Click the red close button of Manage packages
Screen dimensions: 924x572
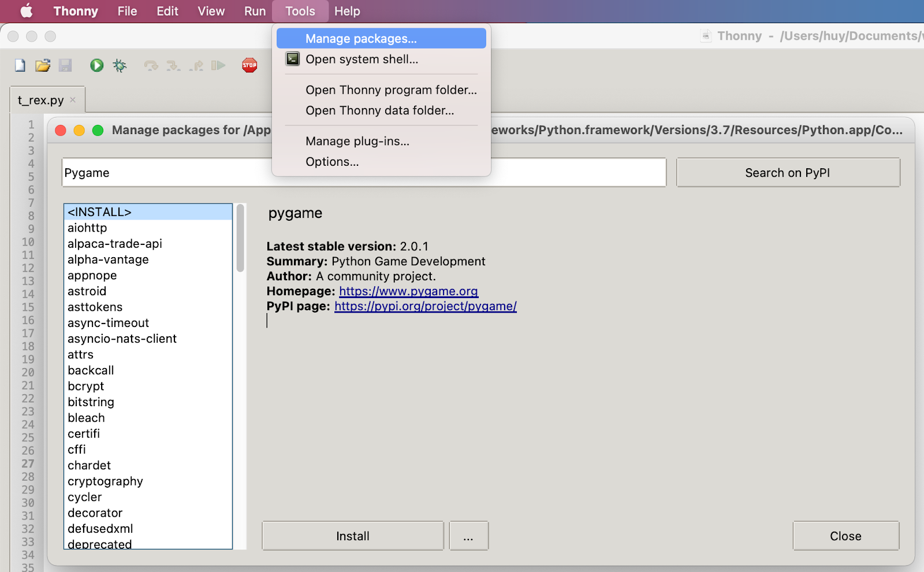(x=61, y=130)
